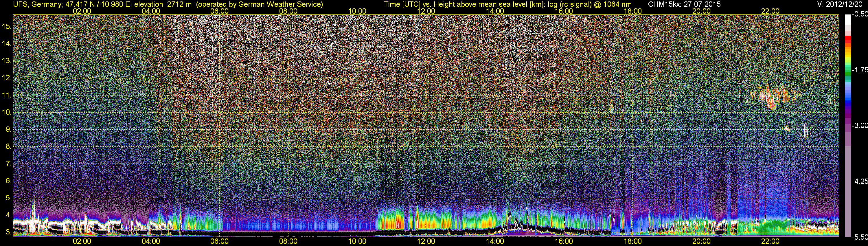The image size is (868, 246).
Task: Click the top-axis time label "14:00"
Action: pos(495,11)
